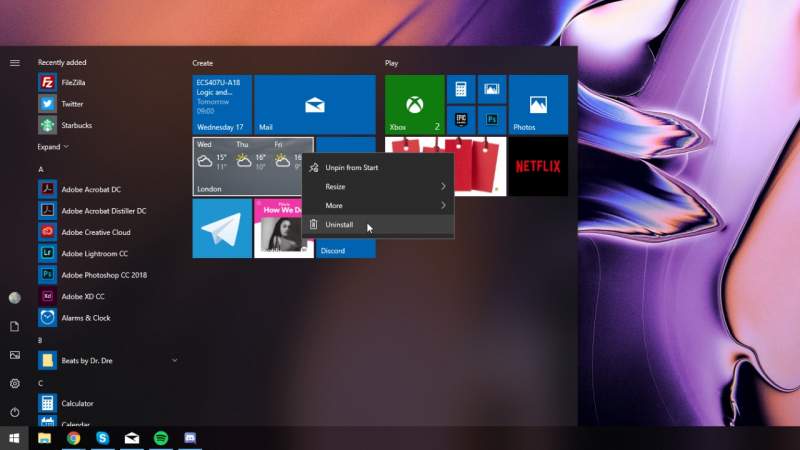Open Skype from taskbar

coord(103,438)
